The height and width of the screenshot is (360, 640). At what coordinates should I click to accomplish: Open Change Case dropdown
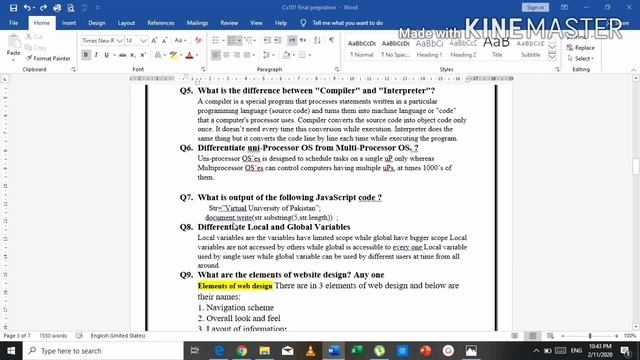[x=180, y=40]
